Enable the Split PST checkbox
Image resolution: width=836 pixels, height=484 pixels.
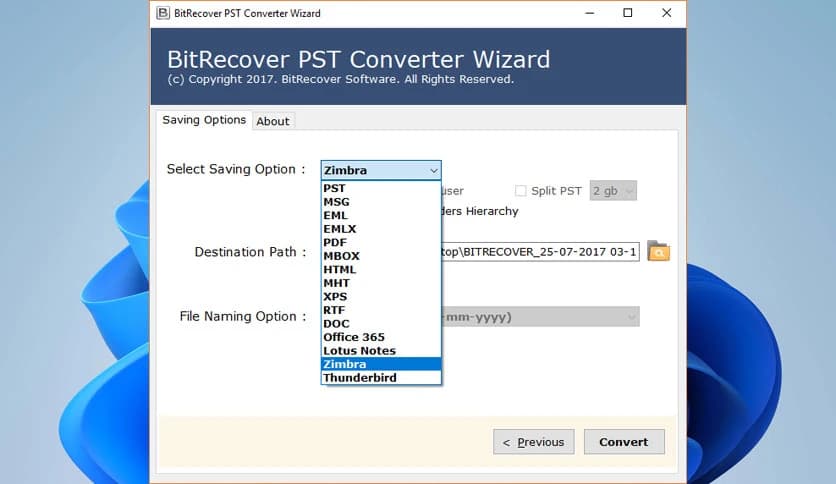[520, 190]
